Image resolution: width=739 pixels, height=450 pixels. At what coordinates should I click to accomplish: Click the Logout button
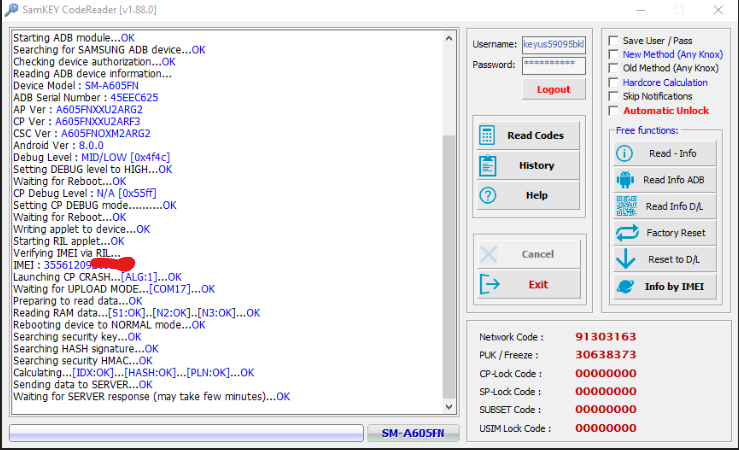point(554,90)
